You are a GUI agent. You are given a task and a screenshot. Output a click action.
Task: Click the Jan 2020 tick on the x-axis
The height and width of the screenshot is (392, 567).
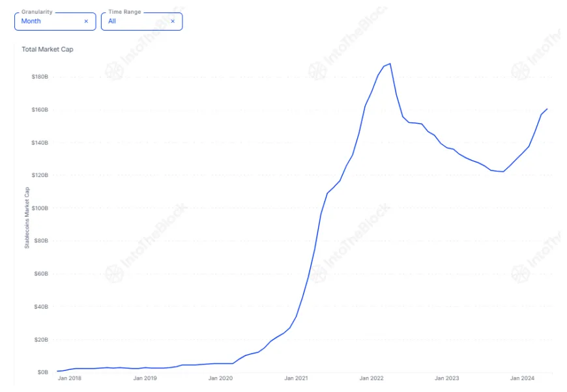click(x=220, y=378)
